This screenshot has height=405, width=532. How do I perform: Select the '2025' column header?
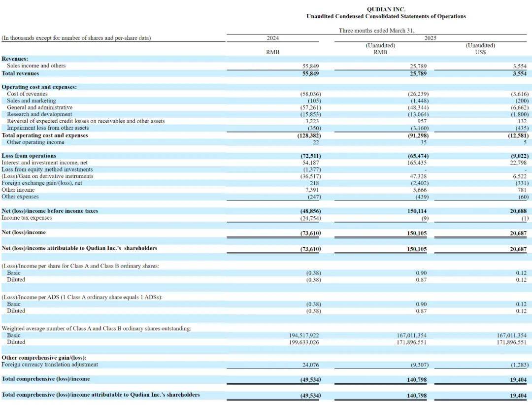tap(430, 38)
